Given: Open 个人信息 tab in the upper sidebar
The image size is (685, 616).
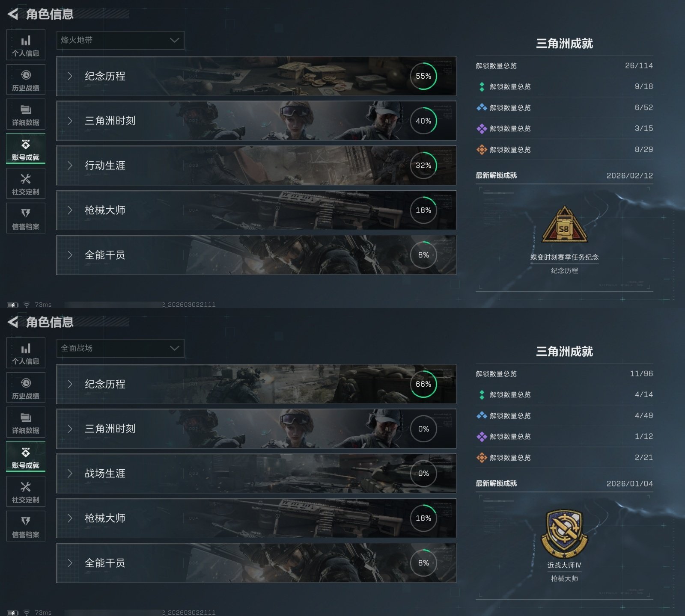Looking at the screenshot, I should click(26, 45).
